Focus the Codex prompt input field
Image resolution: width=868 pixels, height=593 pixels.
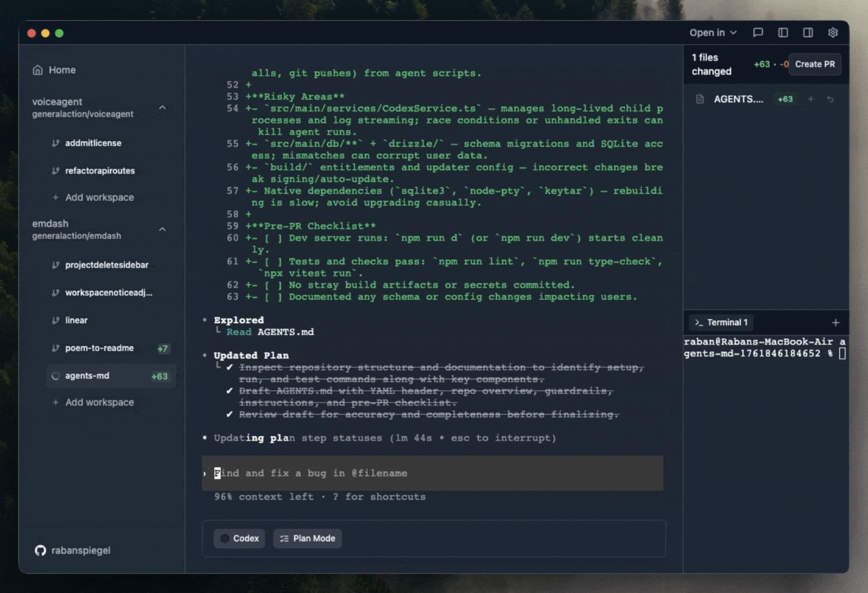tap(433, 473)
